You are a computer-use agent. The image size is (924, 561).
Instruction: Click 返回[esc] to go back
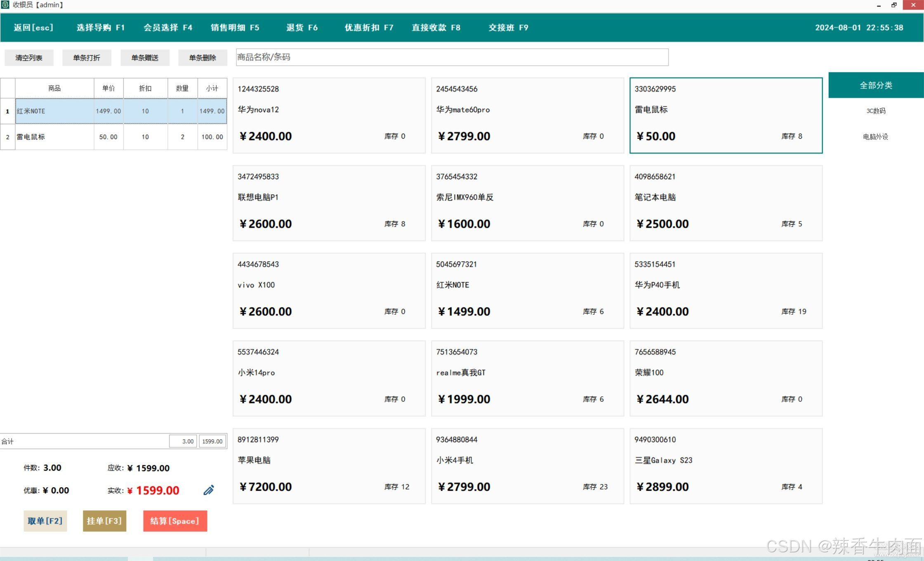click(33, 28)
